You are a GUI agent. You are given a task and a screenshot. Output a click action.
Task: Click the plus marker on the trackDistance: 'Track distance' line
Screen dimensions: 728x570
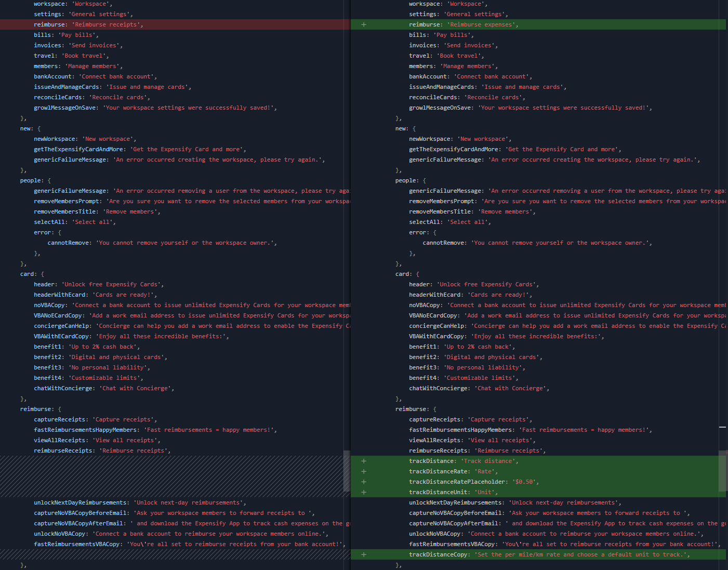point(364,461)
